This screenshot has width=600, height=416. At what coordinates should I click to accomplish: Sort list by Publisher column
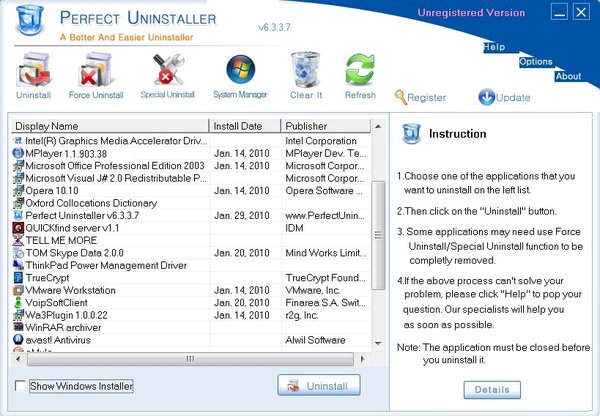tap(326, 126)
